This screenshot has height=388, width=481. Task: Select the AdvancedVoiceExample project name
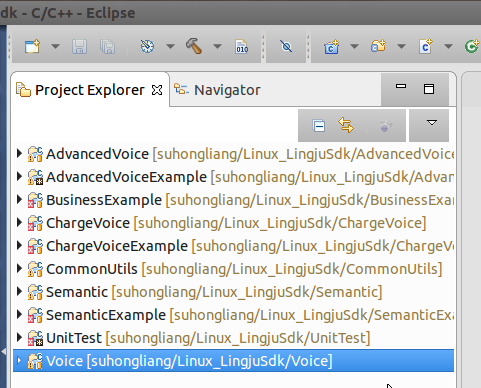126,177
